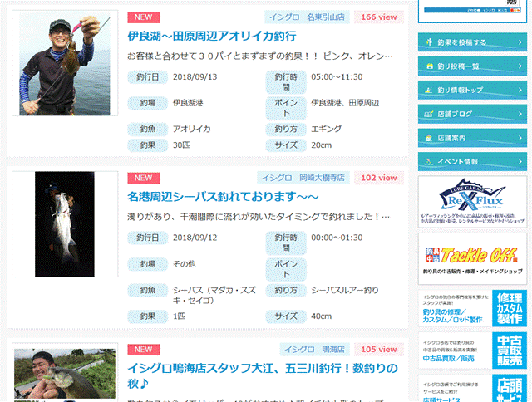Click the 釣り投稿一覧 sidebar button
Image resolution: width=532 pixels, height=402 pixels.
(x=472, y=66)
